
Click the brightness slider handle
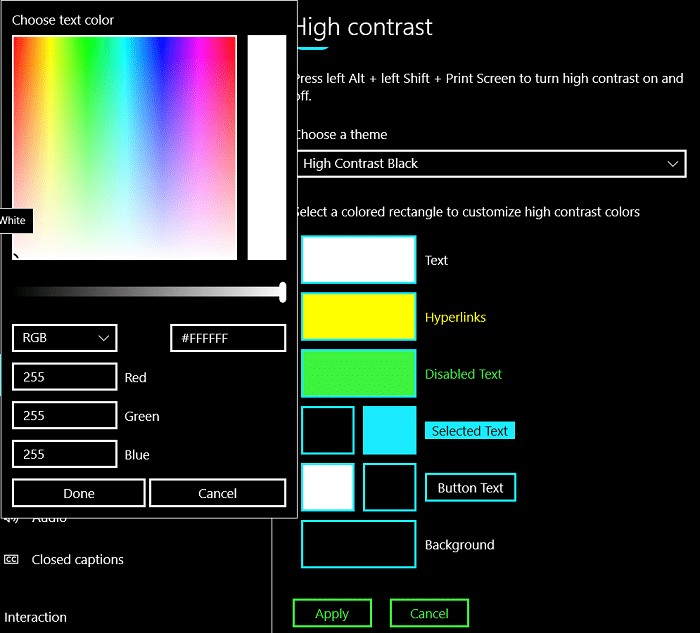pos(282,292)
